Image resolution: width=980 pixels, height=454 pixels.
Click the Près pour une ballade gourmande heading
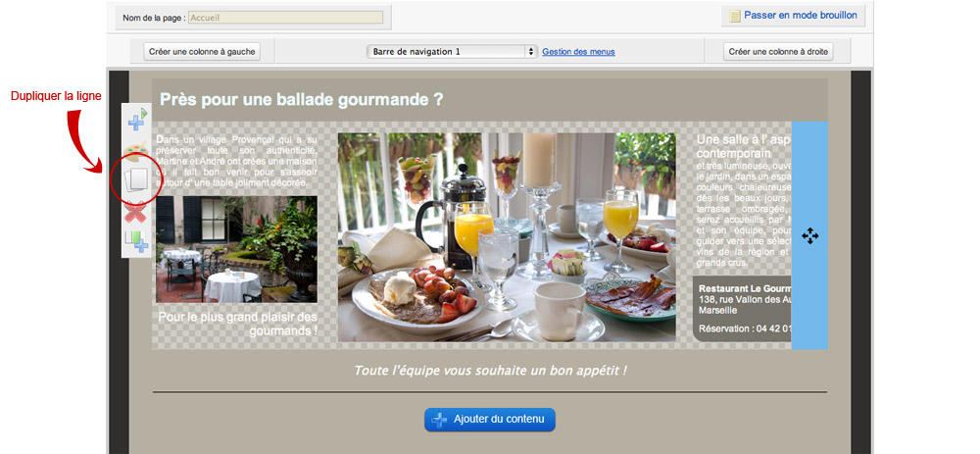(301, 99)
